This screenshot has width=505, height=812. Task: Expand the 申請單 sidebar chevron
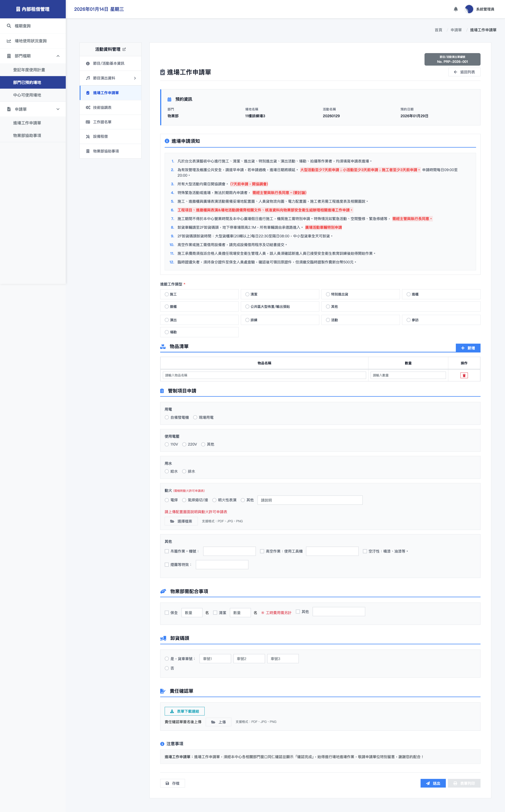coord(58,109)
